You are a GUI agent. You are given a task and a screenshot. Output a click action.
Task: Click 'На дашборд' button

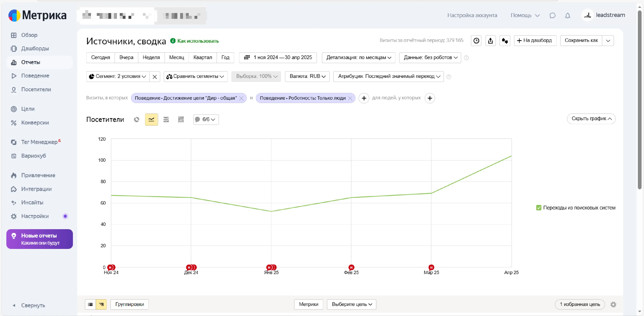pos(535,40)
